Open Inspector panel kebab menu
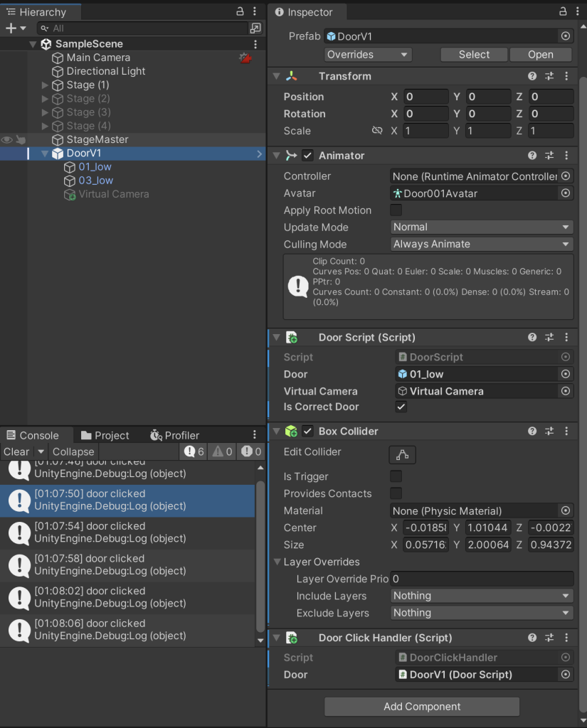This screenshot has width=587, height=728. (x=578, y=11)
